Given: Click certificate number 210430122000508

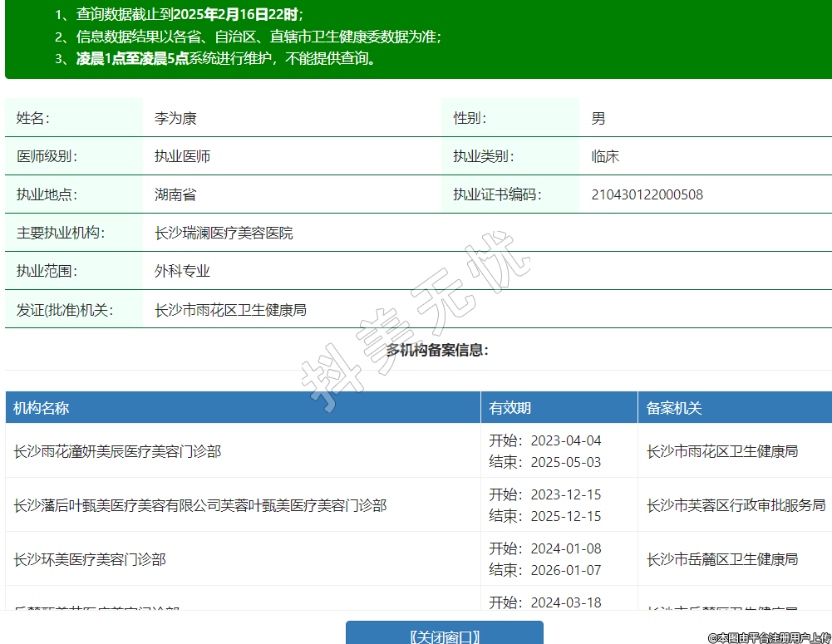Looking at the screenshot, I should pos(647,194).
